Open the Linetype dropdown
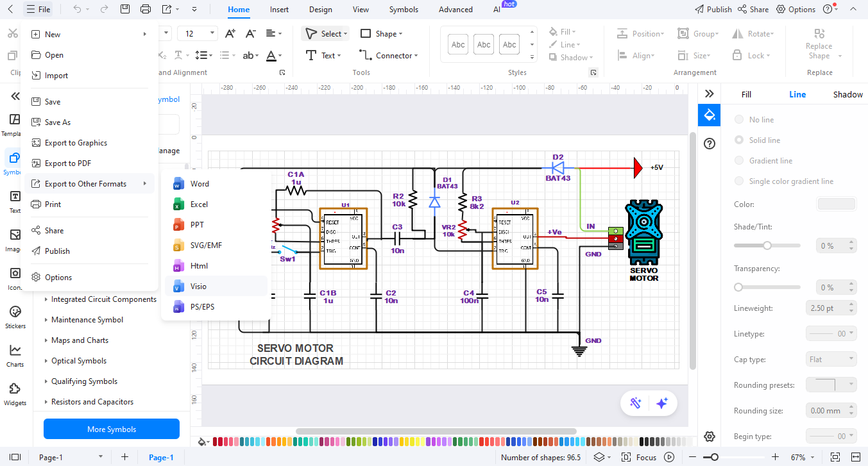This screenshot has width=868, height=466. coord(831,334)
